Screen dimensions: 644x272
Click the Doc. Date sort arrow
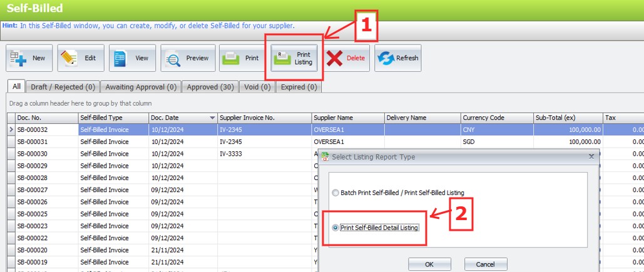213,118
